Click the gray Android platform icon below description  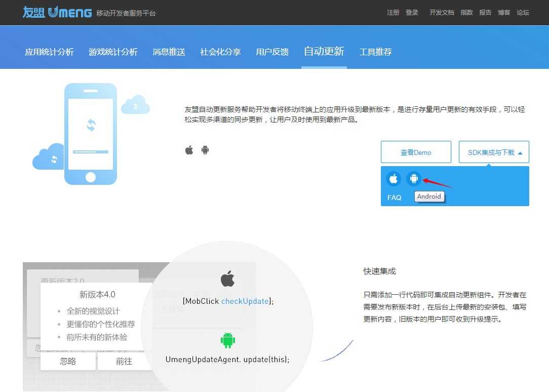205,150
